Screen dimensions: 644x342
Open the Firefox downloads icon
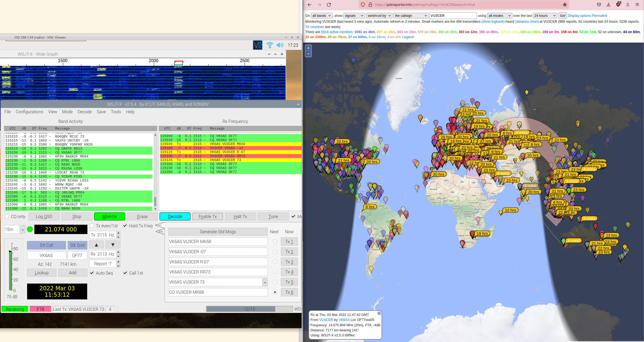[608, 5]
